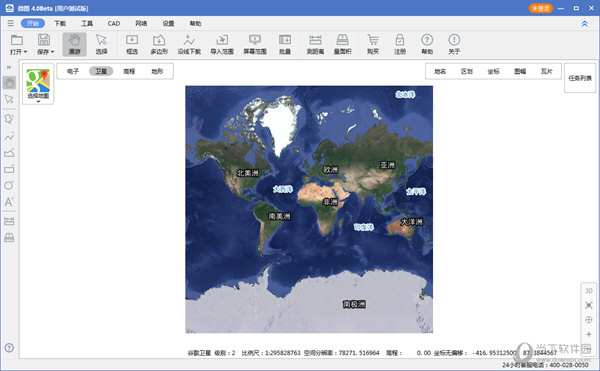Open the 任务列表 task list panel
Screen dimensions: 600x371
point(580,78)
